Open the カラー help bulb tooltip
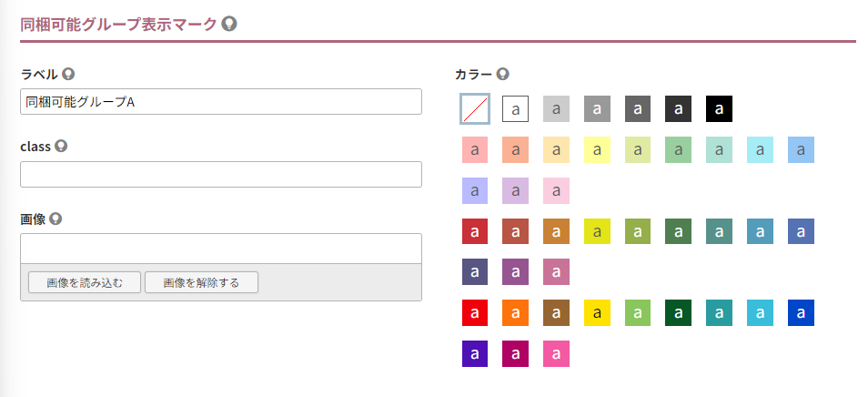This screenshot has height=397, width=868. pyautogui.click(x=502, y=74)
